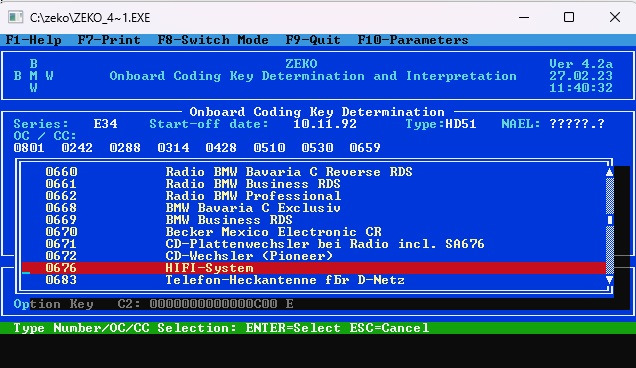Select 0671 CD-Plattenwechsler bei Radio row

(314, 244)
